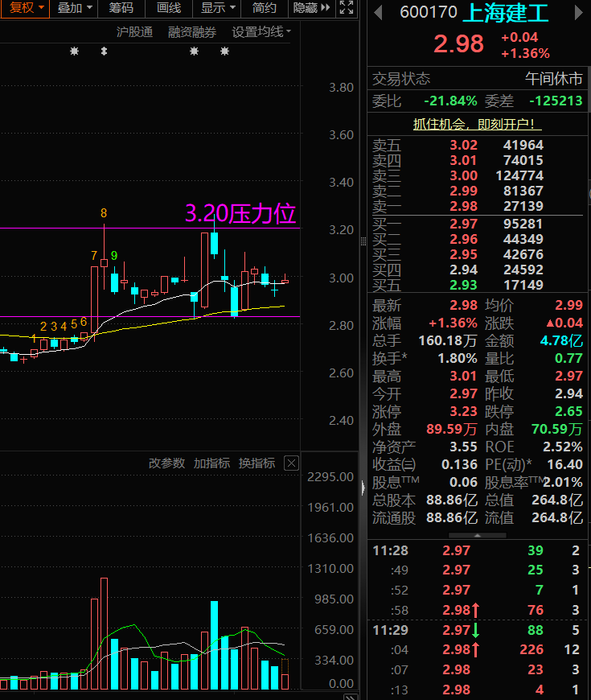Click the fourth star event marker

225,51
